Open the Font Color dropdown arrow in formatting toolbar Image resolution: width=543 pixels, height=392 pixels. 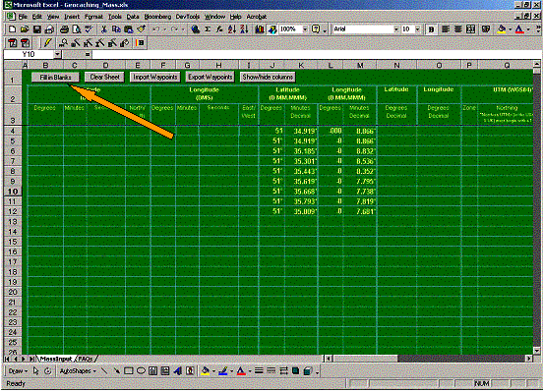[x=528, y=29]
